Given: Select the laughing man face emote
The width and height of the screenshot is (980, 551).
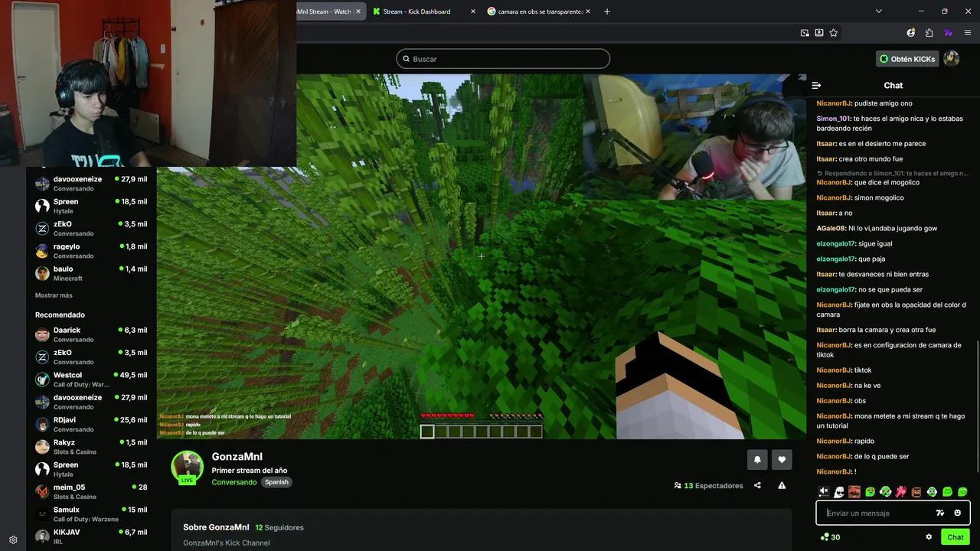Looking at the screenshot, I should (x=854, y=492).
